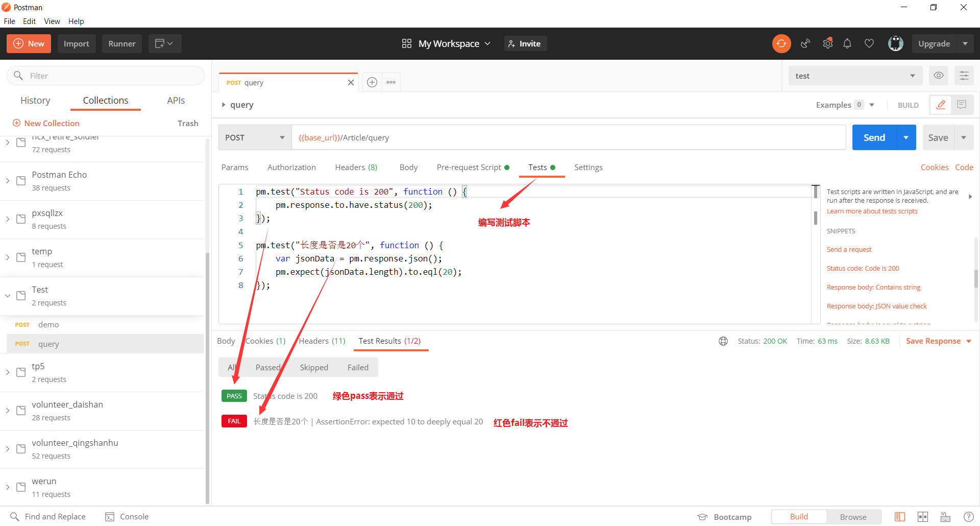Open the user avatar menu
Viewport: 980px width, 526px height.
[x=896, y=44]
